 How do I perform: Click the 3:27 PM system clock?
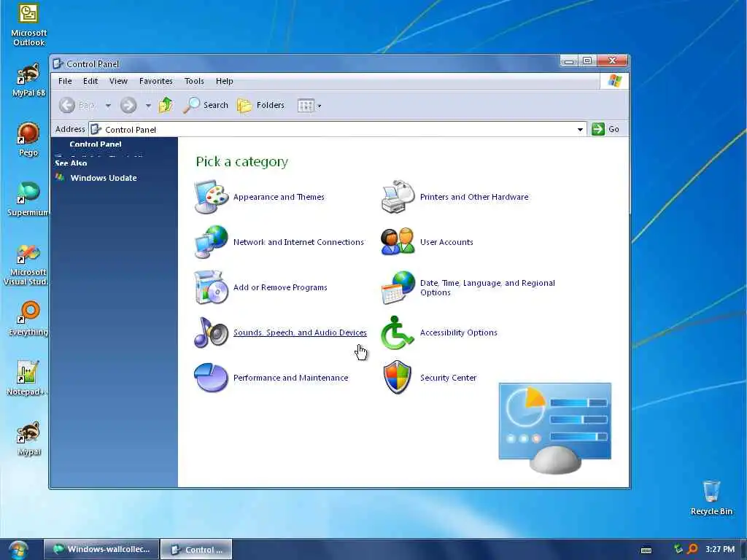[x=720, y=549]
